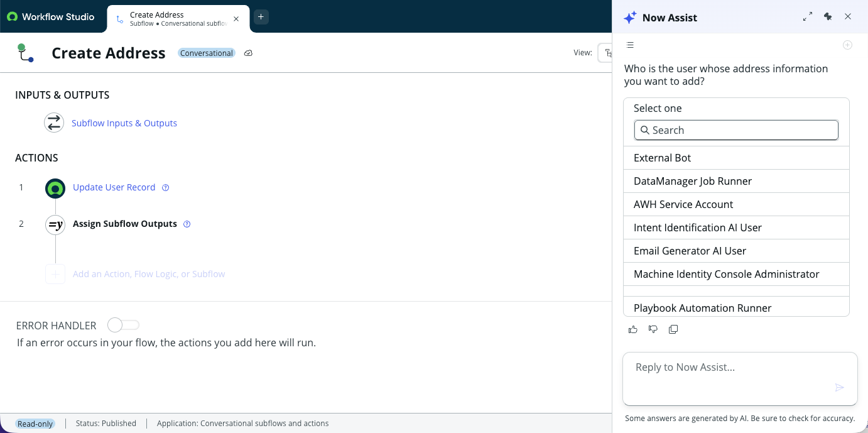Start a new Now Assist chat
The height and width of the screenshot is (433, 868).
[847, 45]
